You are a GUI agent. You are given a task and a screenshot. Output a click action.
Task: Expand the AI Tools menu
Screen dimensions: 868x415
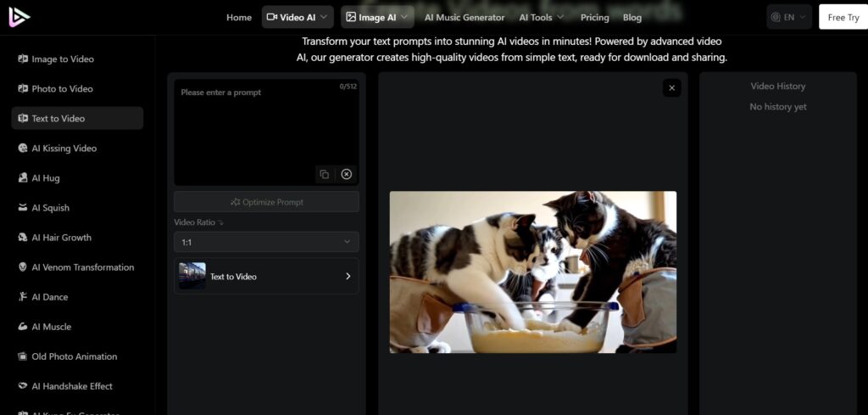(542, 17)
